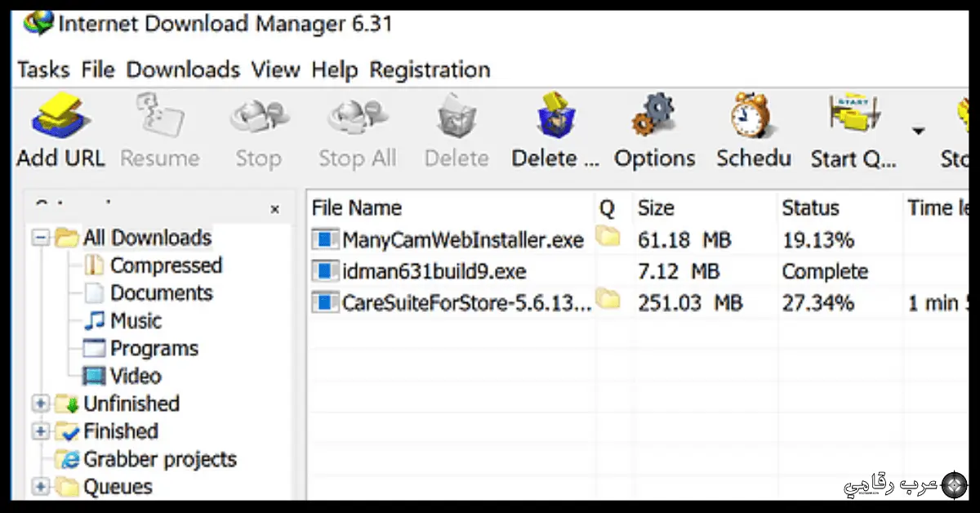The height and width of the screenshot is (513, 980).
Task: Click the Add URL toolbar icon
Action: [59, 119]
